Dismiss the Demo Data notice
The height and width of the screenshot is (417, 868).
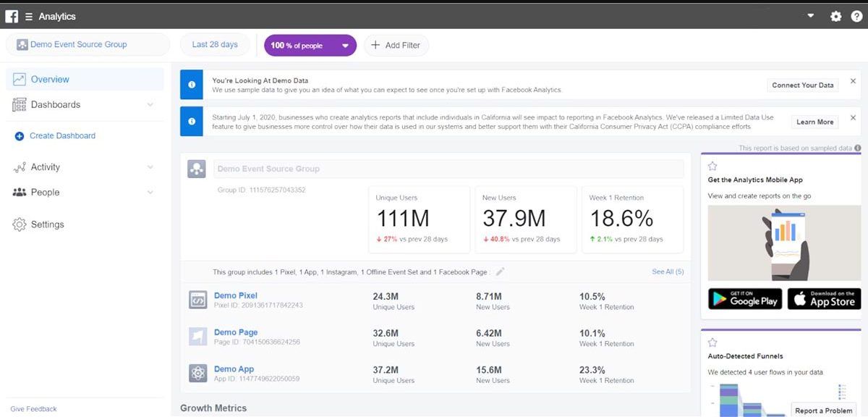853,81
